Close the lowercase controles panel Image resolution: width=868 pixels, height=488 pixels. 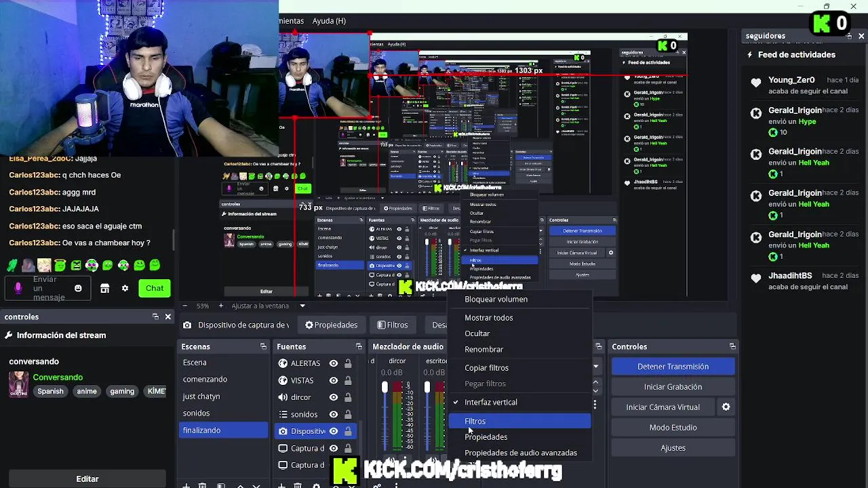168,317
